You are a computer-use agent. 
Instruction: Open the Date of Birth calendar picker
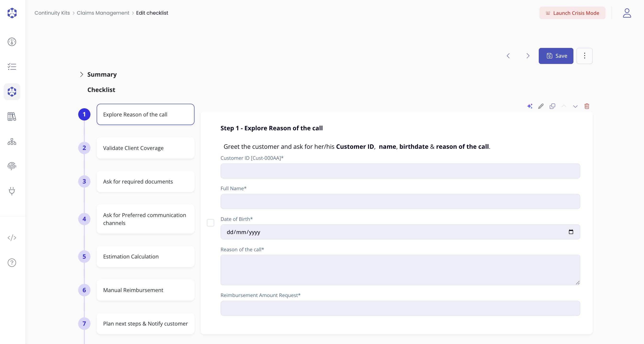click(x=571, y=232)
